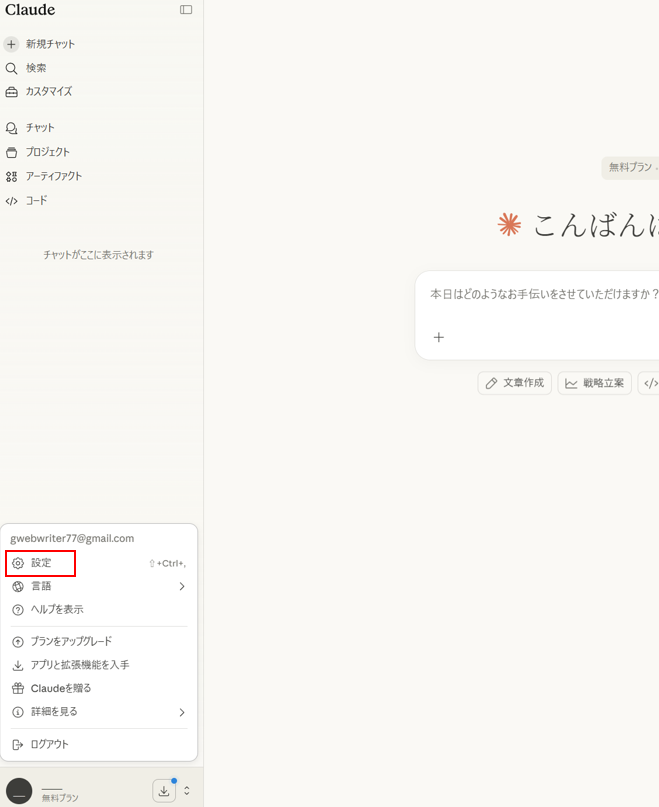The width and height of the screenshot is (659, 807).
Task: Click the chart icon on 戦略立案 chip
Action: [x=571, y=383]
